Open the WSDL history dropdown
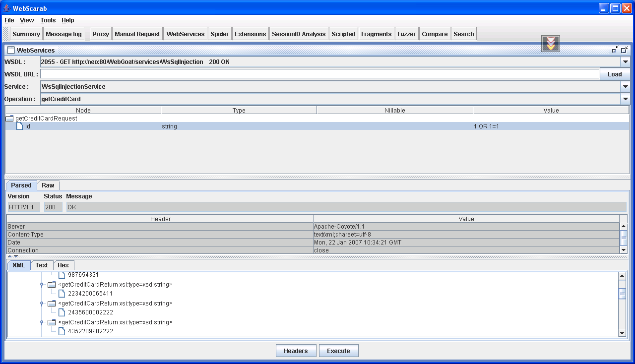Image resolution: width=635 pixels, height=364 pixels. pos(625,61)
